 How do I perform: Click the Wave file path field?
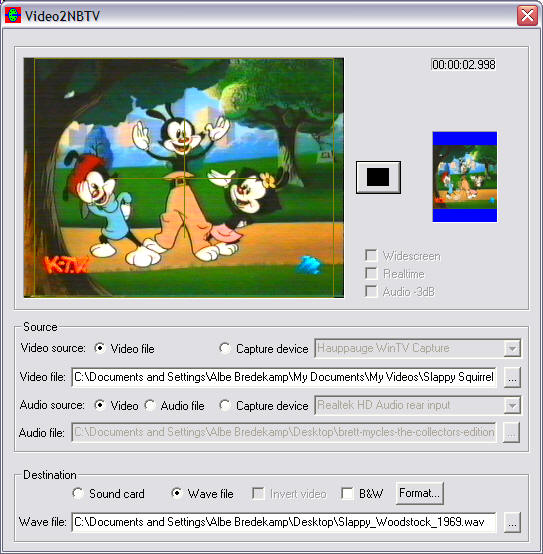tap(284, 522)
